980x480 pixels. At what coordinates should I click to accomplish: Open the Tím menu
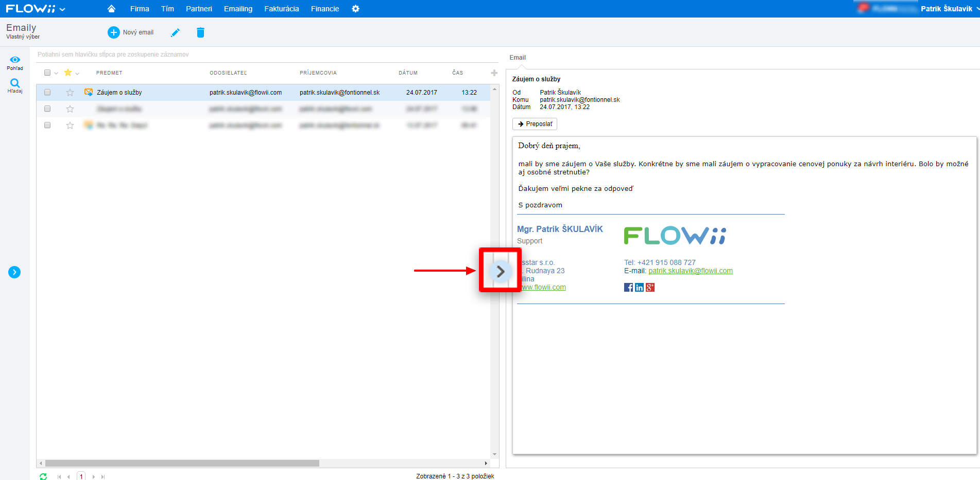click(167, 9)
